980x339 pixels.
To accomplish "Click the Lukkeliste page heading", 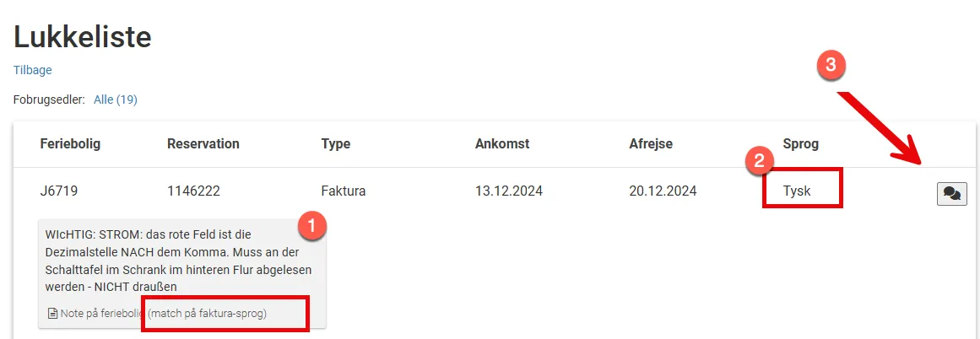I will [x=83, y=37].
